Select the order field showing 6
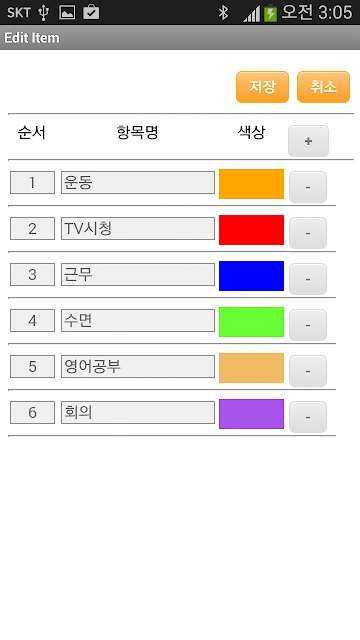 click(32, 413)
